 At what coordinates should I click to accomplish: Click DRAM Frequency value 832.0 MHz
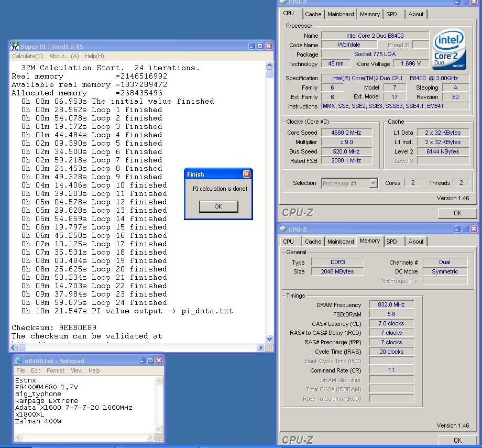coord(391,304)
